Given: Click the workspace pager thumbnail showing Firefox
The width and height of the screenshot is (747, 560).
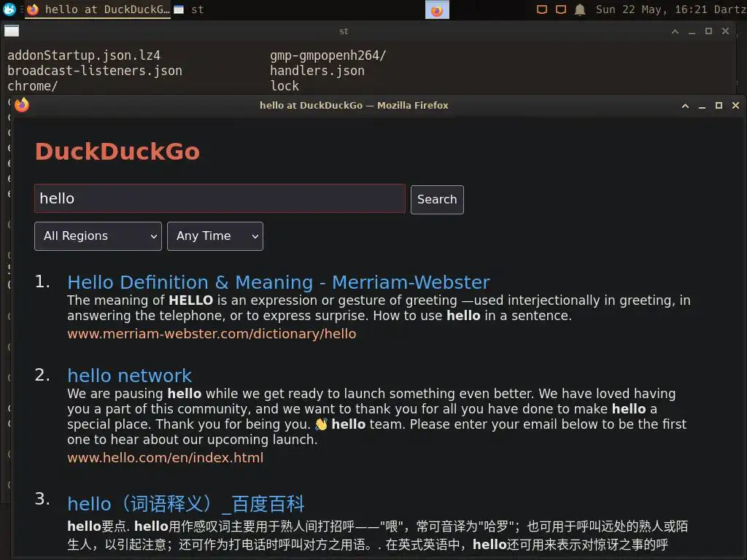Looking at the screenshot, I should pyautogui.click(x=437, y=10).
